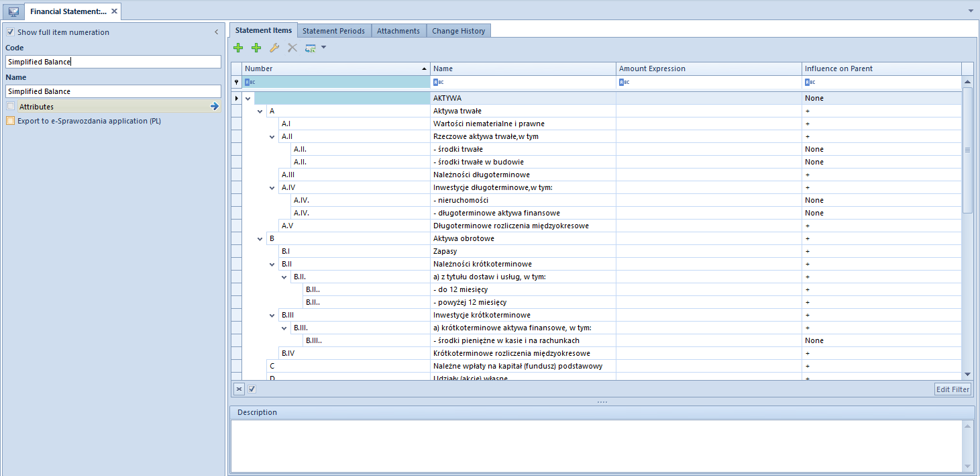The image size is (980, 476).
Task: Collapse the B Aktywa obrotowe node
Action: (260, 238)
